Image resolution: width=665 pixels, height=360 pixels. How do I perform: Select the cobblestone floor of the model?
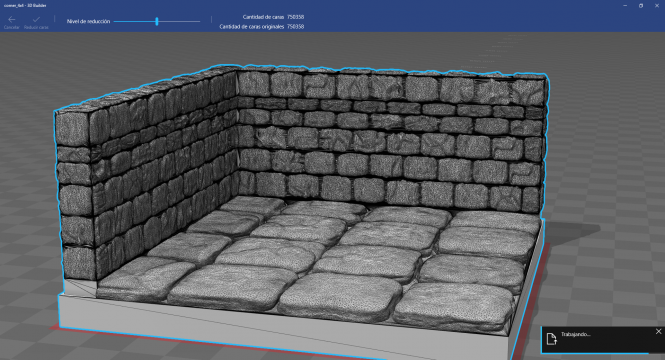click(322, 259)
